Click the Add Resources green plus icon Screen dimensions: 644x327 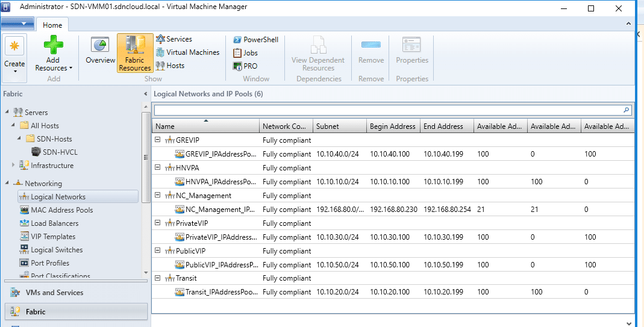54,44
